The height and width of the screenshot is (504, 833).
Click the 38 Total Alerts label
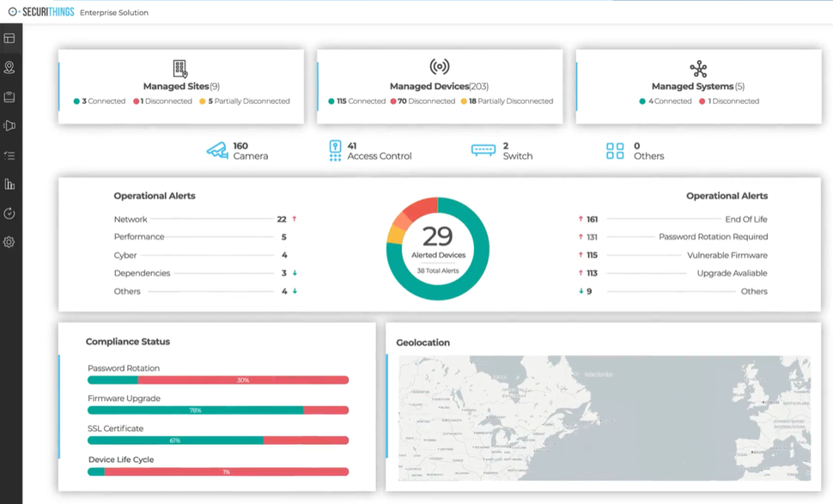pyautogui.click(x=438, y=270)
